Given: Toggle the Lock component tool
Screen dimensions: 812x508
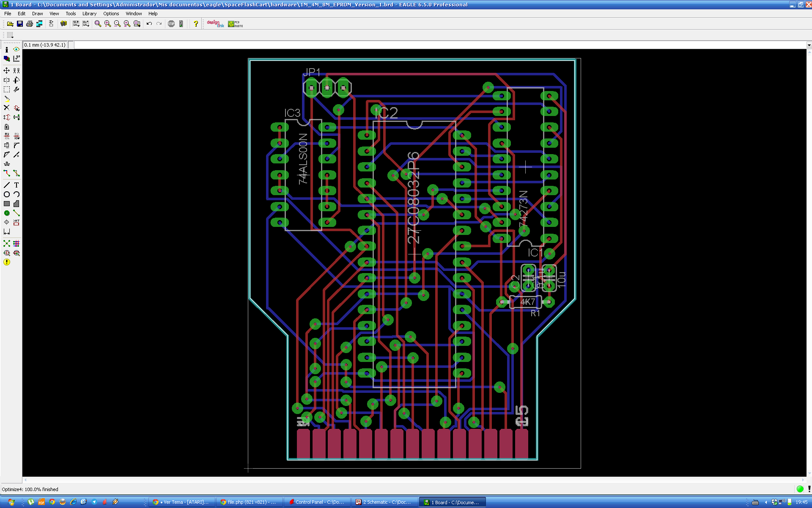Looking at the screenshot, I should pos(7,127).
